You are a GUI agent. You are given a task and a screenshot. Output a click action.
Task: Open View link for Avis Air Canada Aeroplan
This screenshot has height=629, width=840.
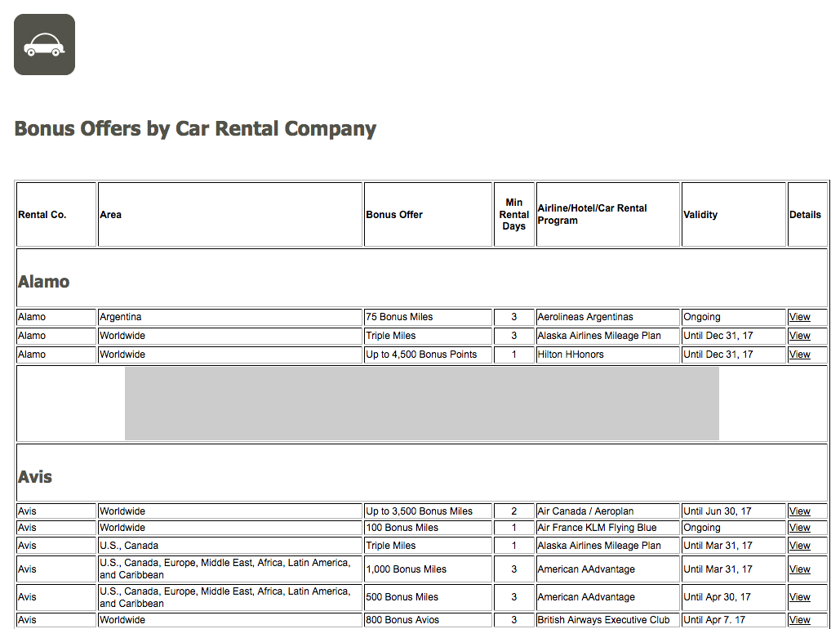(x=799, y=511)
